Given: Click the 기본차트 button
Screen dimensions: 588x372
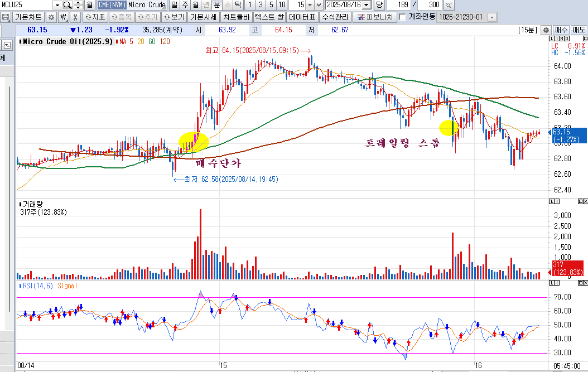Looking at the screenshot, I should tap(28, 17).
